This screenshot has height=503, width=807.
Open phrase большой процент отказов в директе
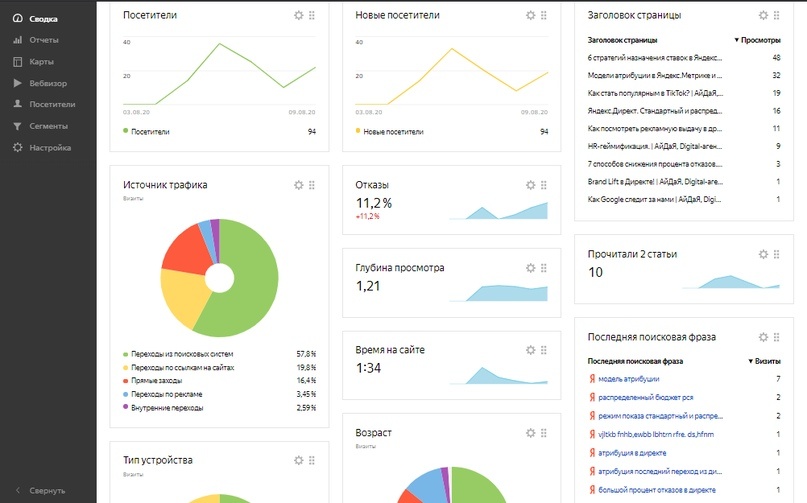tap(657, 490)
